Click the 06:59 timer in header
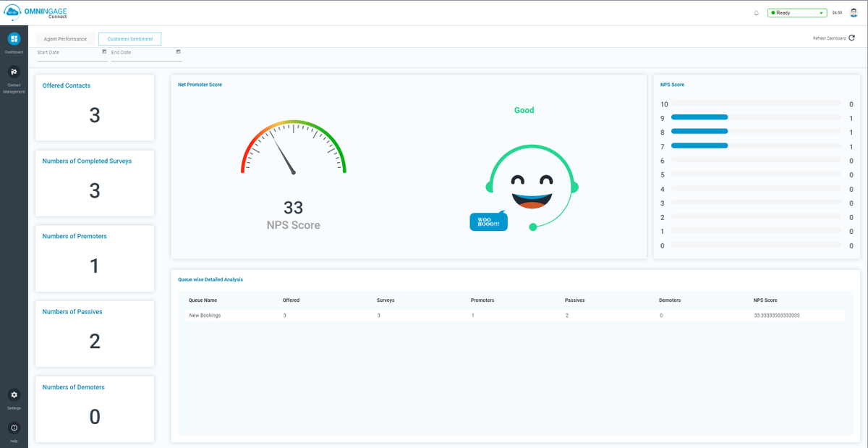 (837, 13)
